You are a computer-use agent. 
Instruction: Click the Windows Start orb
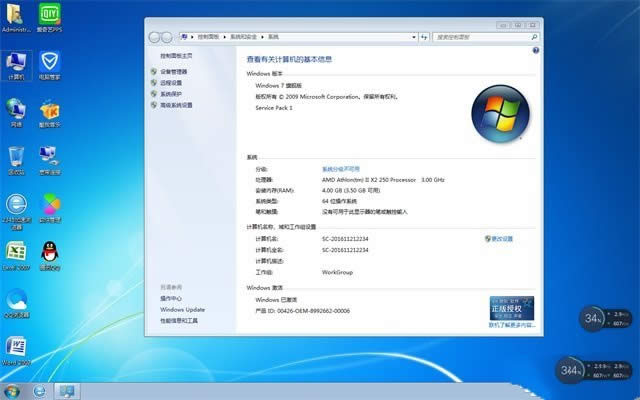click(x=12, y=390)
